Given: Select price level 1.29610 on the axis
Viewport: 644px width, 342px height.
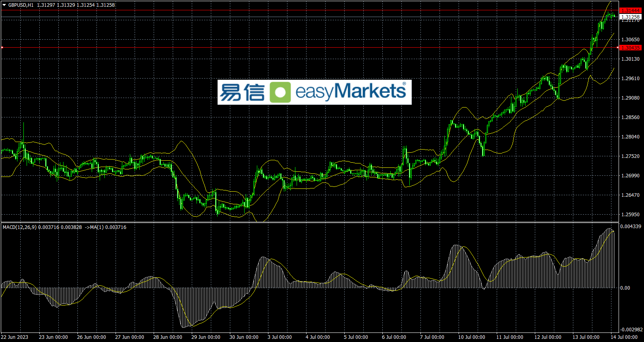Looking at the screenshot, I should 631,79.
